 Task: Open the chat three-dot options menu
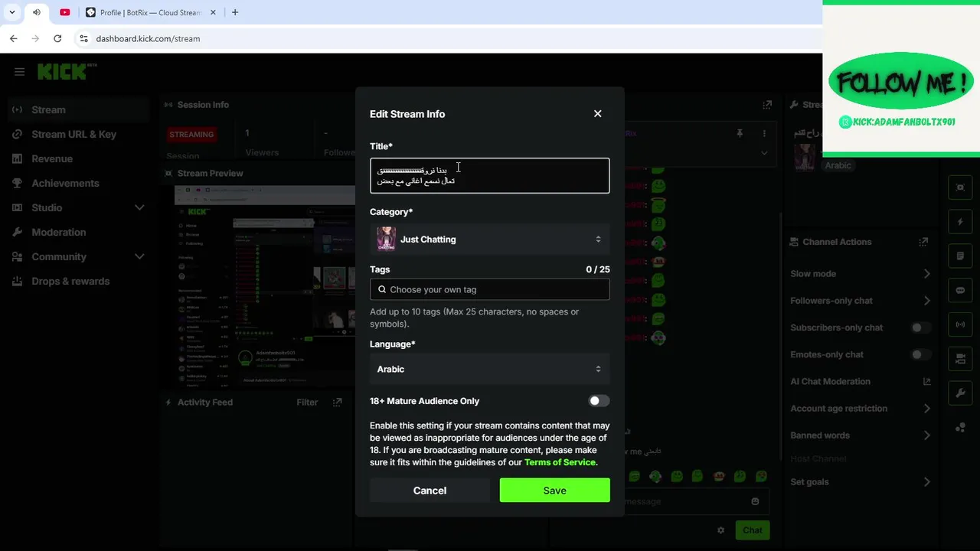pos(764,133)
